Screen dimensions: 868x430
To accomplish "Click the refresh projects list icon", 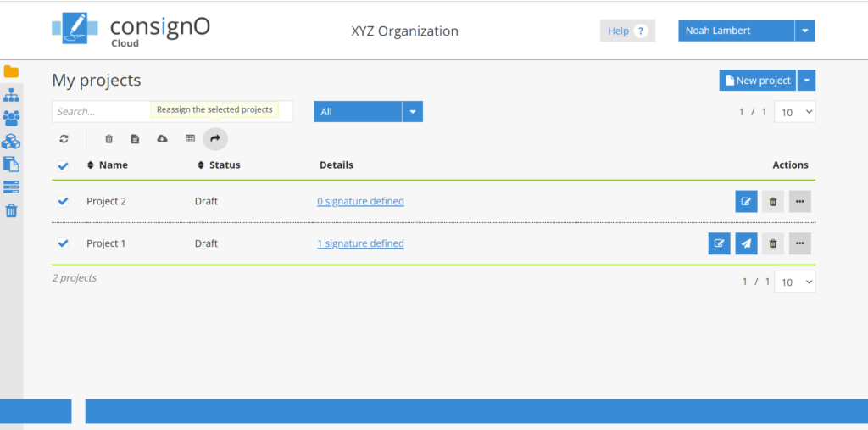I will point(64,139).
